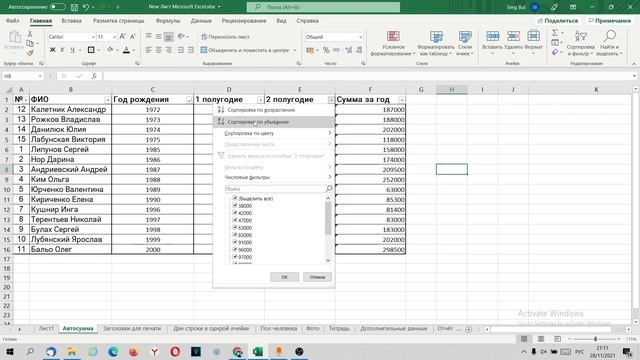Toggle the AutoSave switch
Image resolution: width=640 pixels, height=360 pixels.
tap(58, 7)
